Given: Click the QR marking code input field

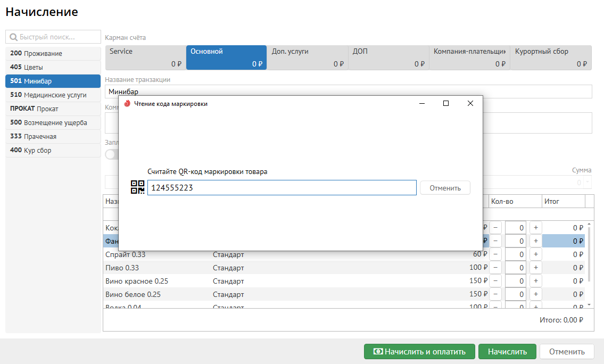Looking at the screenshot, I should point(282,187).
